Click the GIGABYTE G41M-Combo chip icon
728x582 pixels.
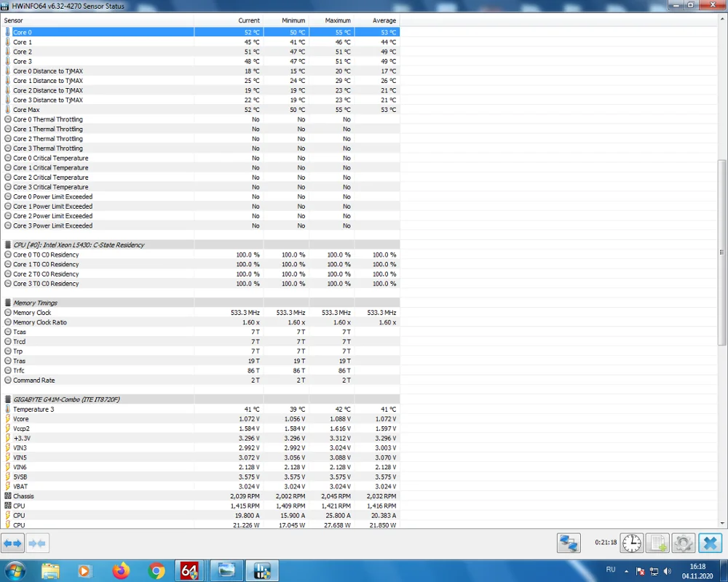(x=7, y=399)
